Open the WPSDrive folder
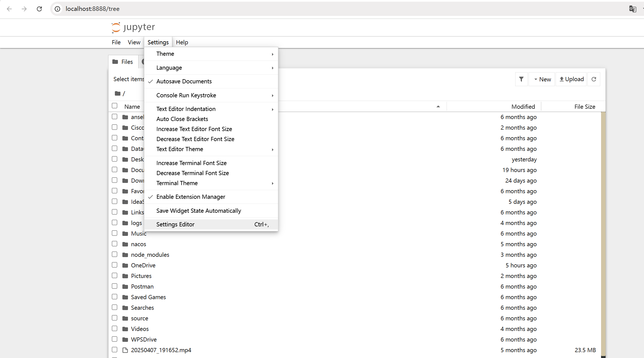This screenshot has width=644, height=358. [x=144, y=340]
